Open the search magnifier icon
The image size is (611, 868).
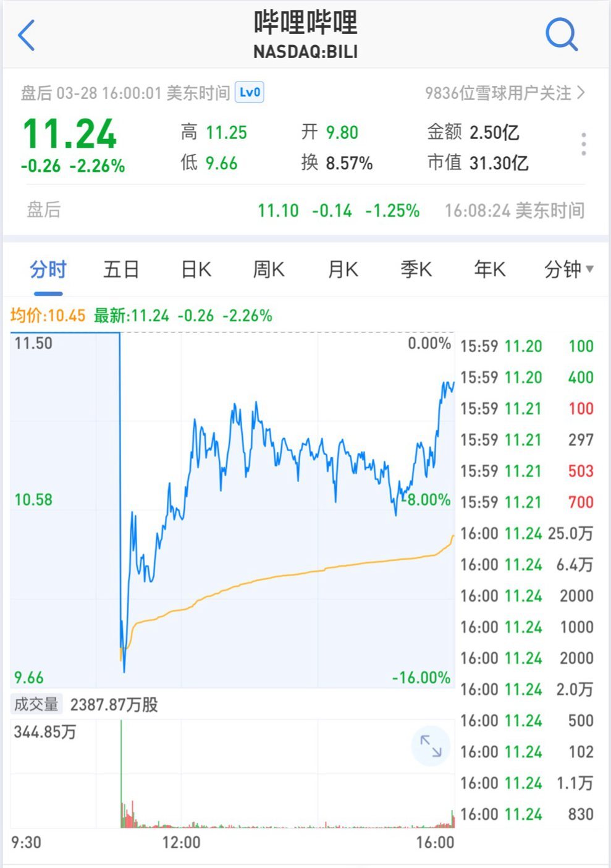pyautogui.click(x=562, y=35)
